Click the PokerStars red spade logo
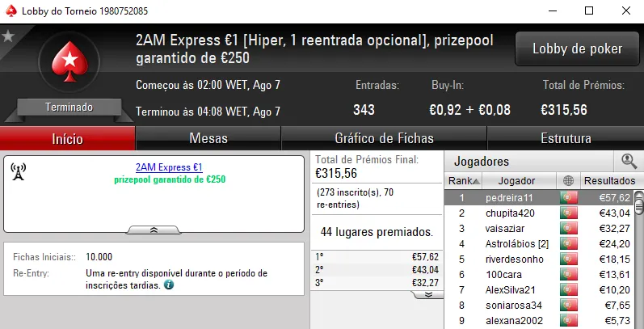 [x=69, y=63]
